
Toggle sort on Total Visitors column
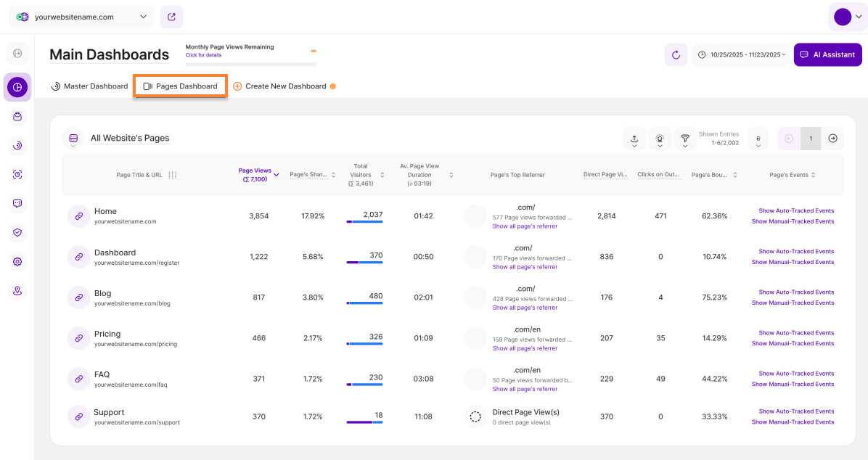coord(382,175)
